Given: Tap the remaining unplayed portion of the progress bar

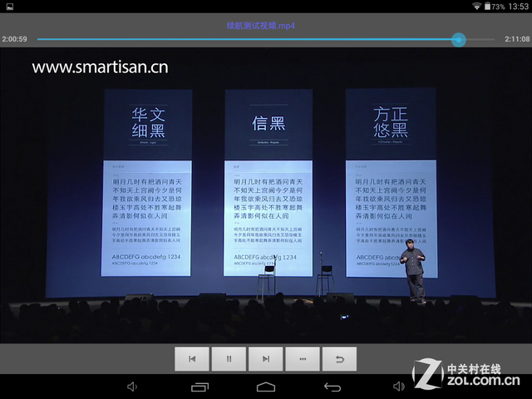Looking at the screenshot, I should click(x=480, y=40).
